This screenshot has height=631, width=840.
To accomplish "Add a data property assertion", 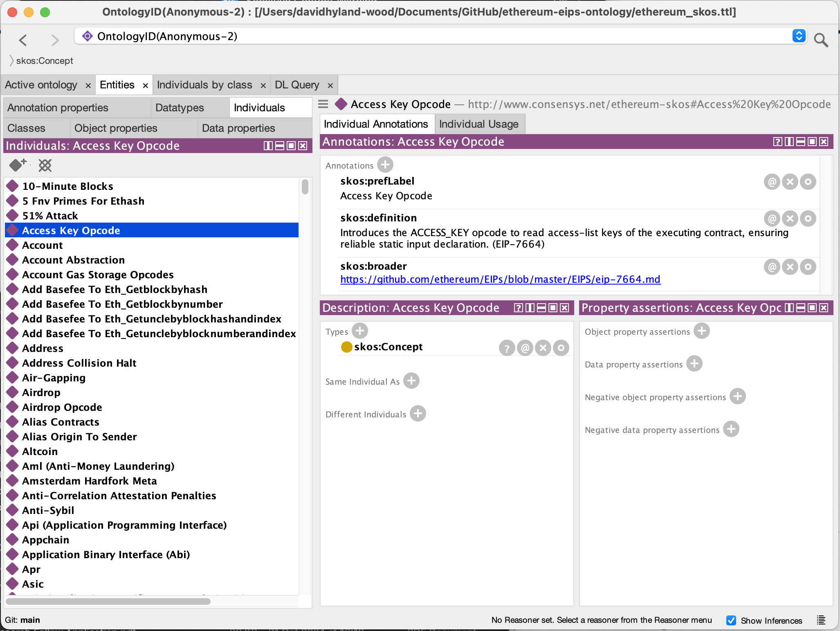I will (x=694, y=364).
